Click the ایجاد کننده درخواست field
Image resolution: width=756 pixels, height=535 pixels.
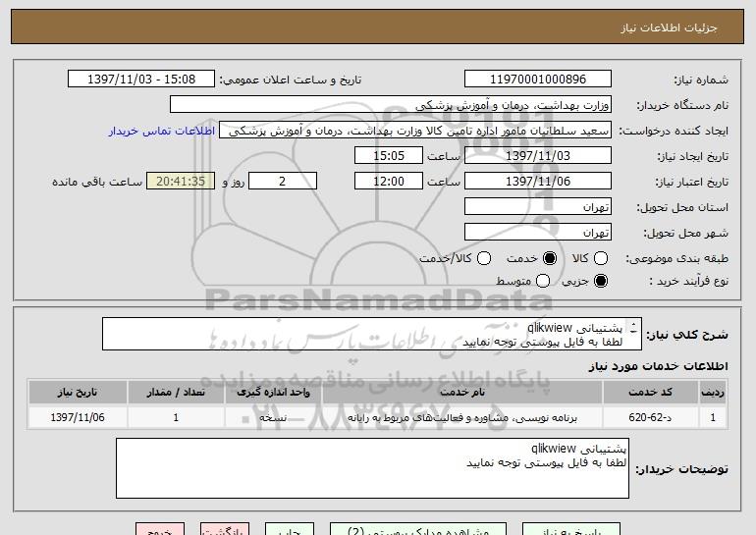[x=415, y=131]
